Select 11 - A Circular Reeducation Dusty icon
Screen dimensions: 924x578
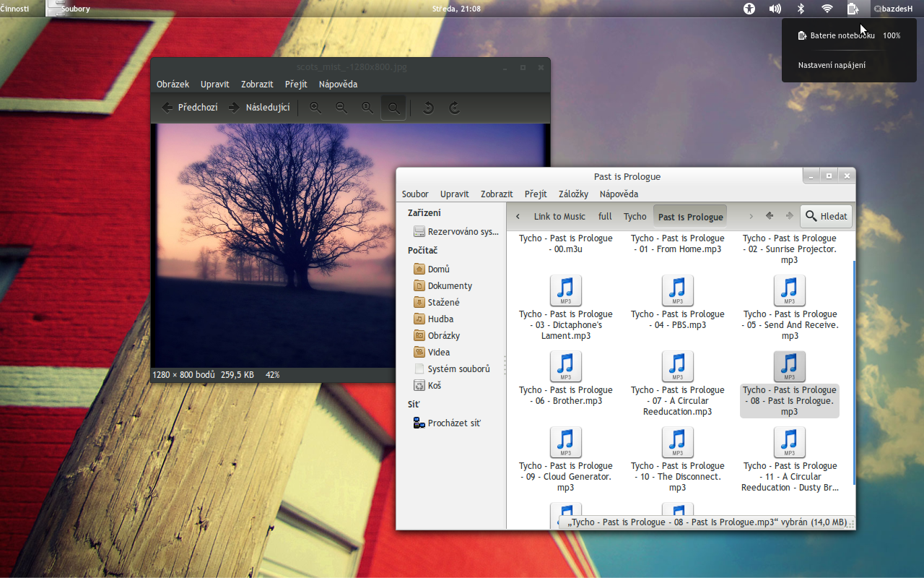pyautogui.click(x=789, y=442)
